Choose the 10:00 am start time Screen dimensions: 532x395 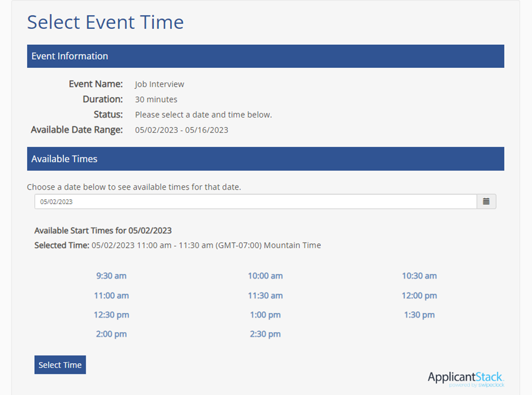point(265,276)
